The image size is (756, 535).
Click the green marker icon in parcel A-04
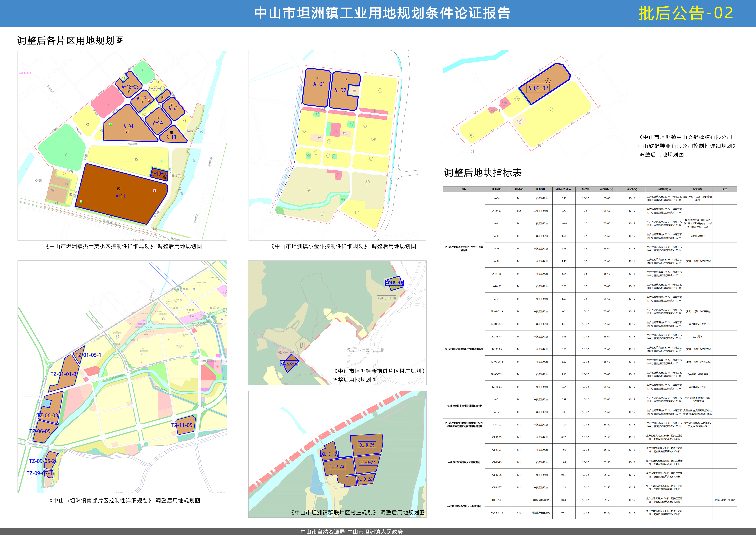pos(110,124)
